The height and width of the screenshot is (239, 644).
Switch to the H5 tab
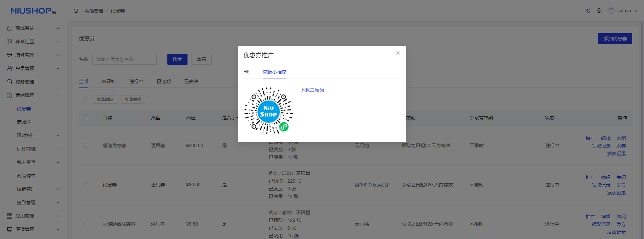click(x=247, y=72)
